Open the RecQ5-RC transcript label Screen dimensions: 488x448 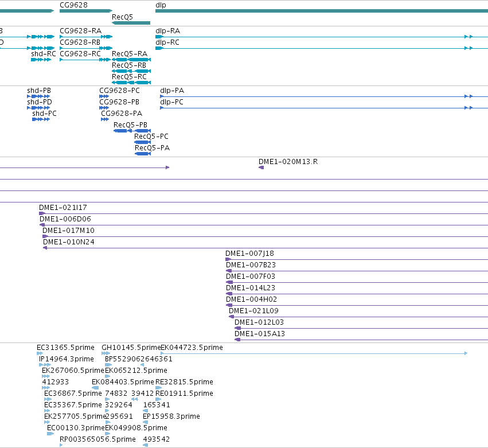pyautogui.click(x=129, y=77)
